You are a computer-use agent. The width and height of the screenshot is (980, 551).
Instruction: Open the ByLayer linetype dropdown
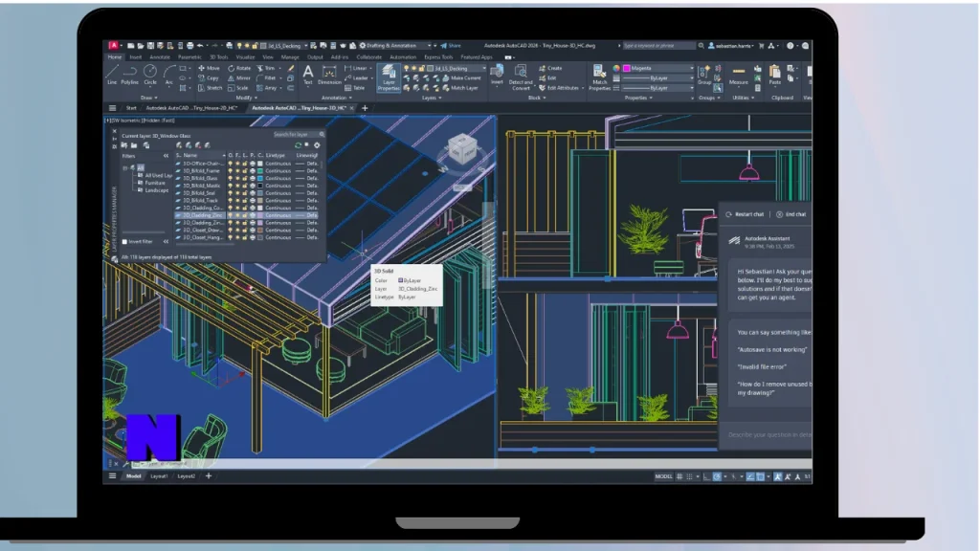(x=691, y=77)
